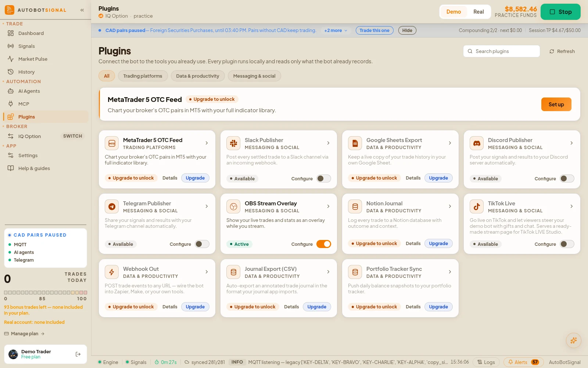
Task: Expand the Google Sheets Export card chevron
Action: pos(450,143)
